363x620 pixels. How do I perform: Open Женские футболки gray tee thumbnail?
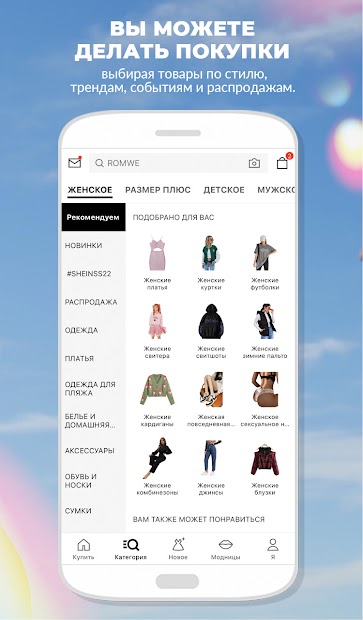click(265, 253)
